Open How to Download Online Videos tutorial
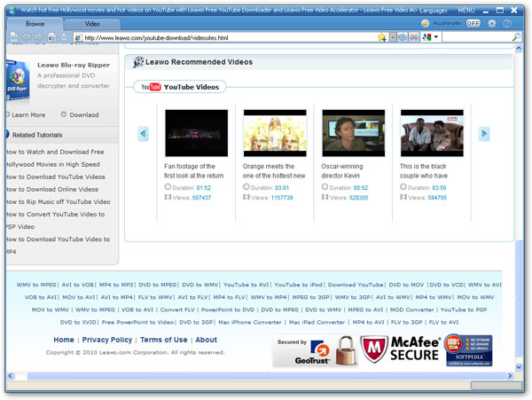Image resolution: width=532 pixels, height=400 pixels. point(52,189)
